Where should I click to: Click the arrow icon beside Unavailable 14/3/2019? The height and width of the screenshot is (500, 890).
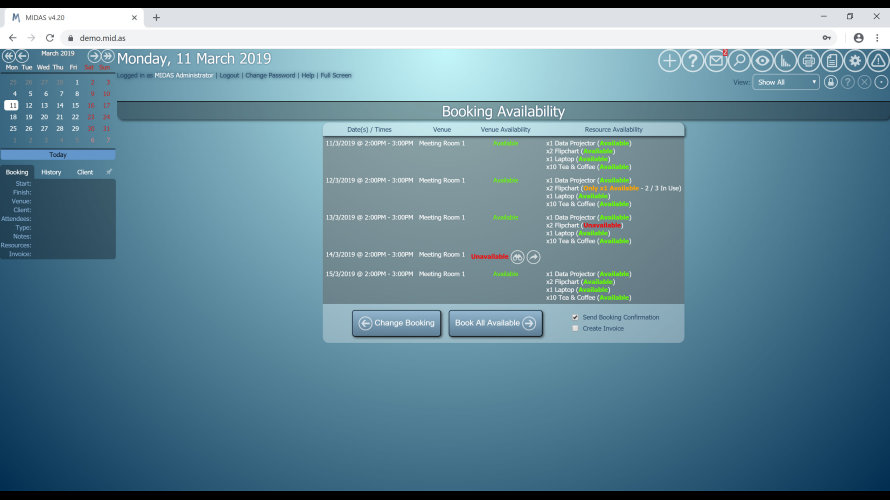(534, 257)
